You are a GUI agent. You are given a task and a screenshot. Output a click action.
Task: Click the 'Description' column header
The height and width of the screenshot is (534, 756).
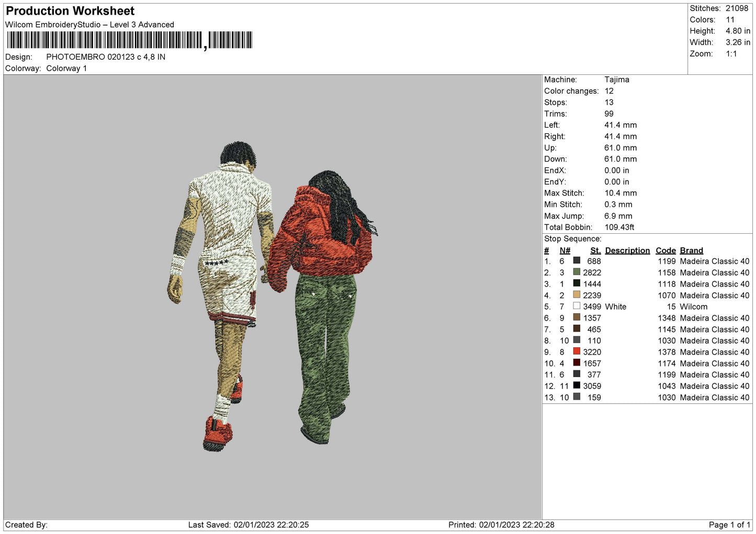point(627,251)
